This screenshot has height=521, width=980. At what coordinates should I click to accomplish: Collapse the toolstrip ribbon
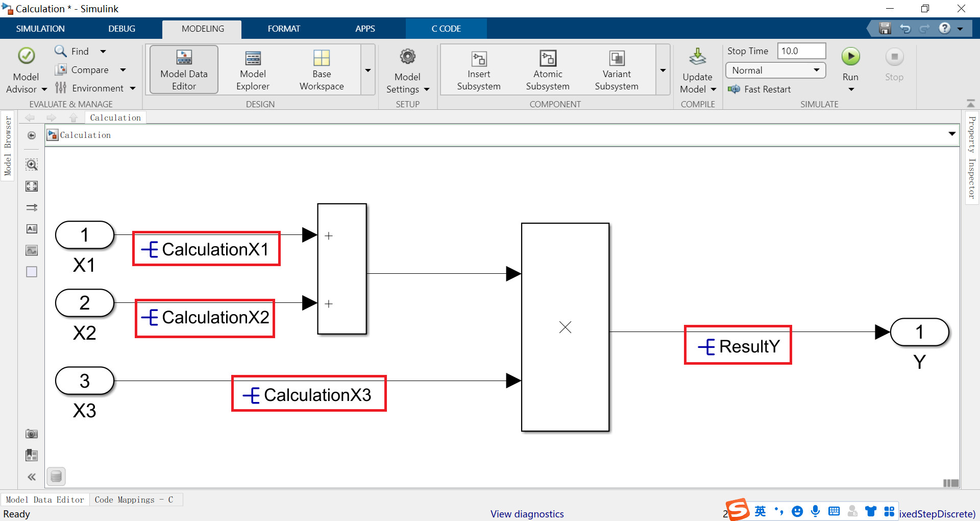(971, 104)
